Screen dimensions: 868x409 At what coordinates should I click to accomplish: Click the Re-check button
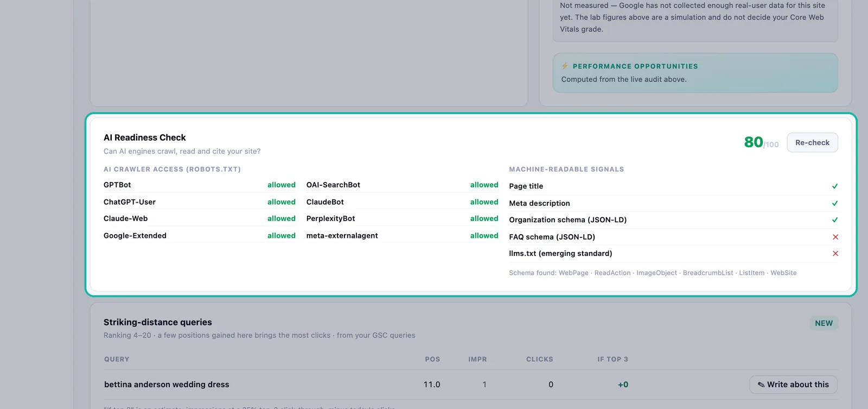pos(812,142)
